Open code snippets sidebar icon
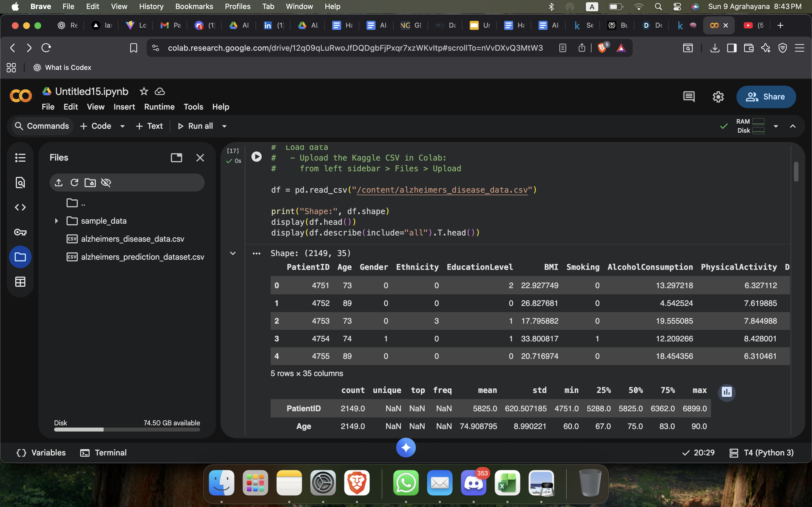This screenshot has width=812, height=507. [x=20, y=207]
